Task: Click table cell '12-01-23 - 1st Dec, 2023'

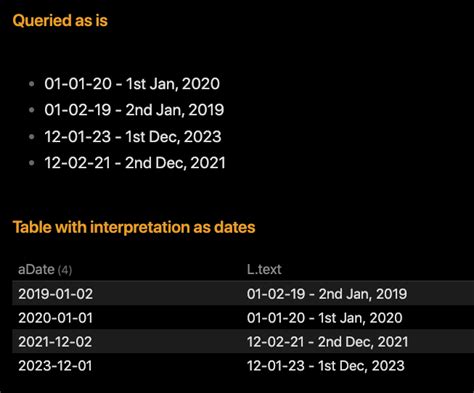Action: (326, 366)
